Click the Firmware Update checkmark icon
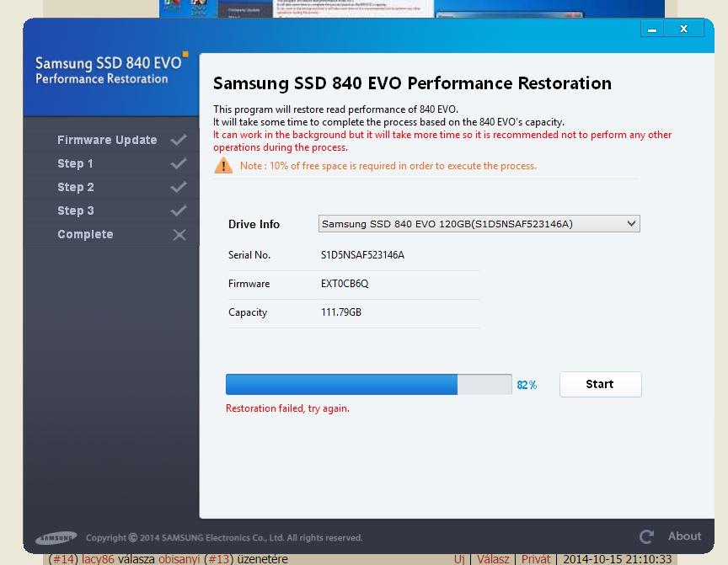728x565 pixels. point(179,140)
